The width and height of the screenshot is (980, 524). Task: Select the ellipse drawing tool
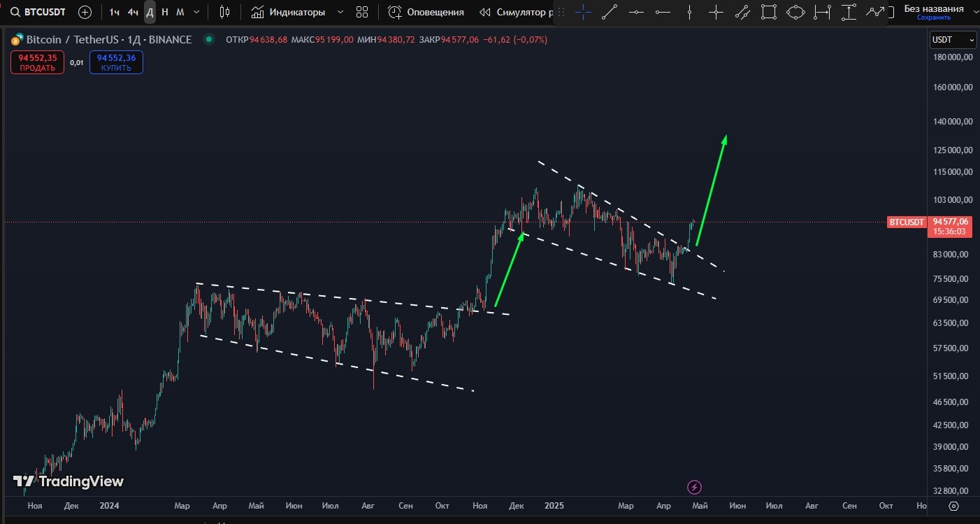(795, 12)
